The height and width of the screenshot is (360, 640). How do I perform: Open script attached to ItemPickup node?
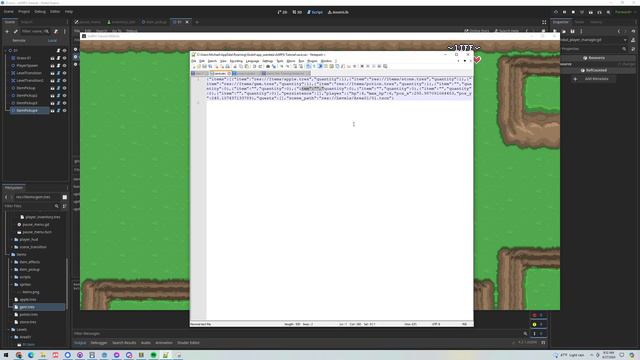pyautogui.click(x=58, y=88)
